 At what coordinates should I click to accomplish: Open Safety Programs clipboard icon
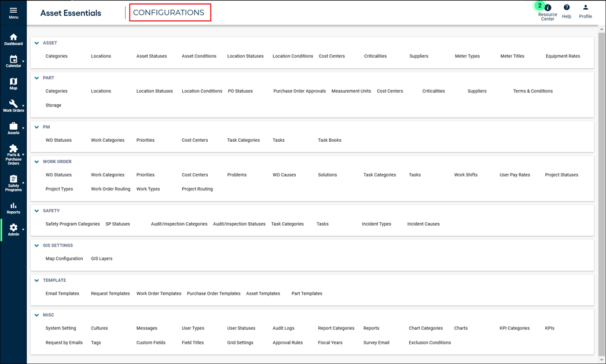[13, 179]
